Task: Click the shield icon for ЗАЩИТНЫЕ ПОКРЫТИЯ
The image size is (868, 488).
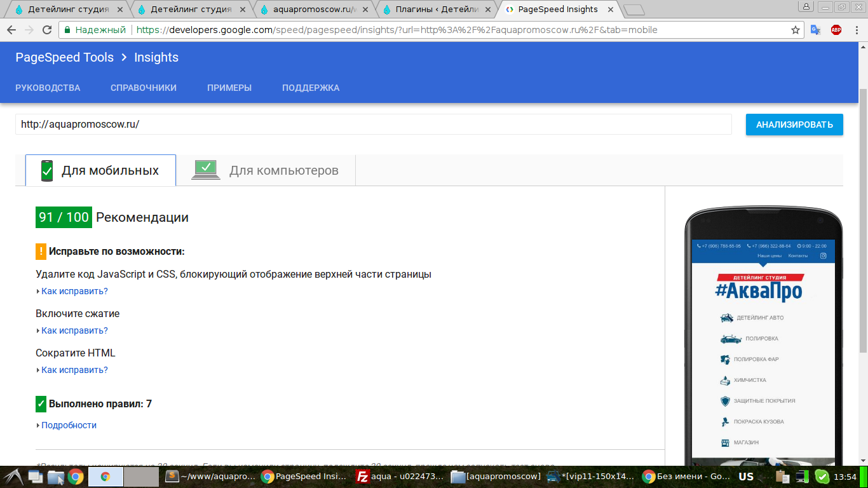Action: (724, 401)
